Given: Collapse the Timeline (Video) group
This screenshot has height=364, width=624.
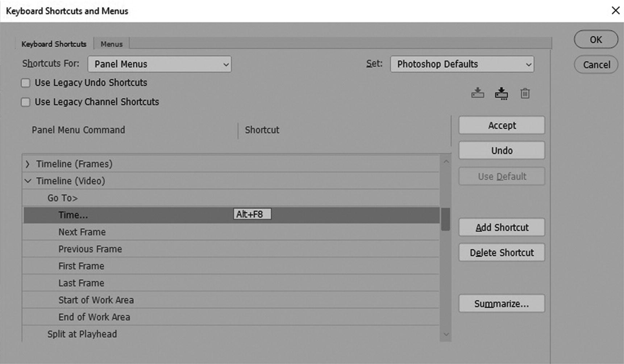Looking at the screenshot, I should point(28,181).
